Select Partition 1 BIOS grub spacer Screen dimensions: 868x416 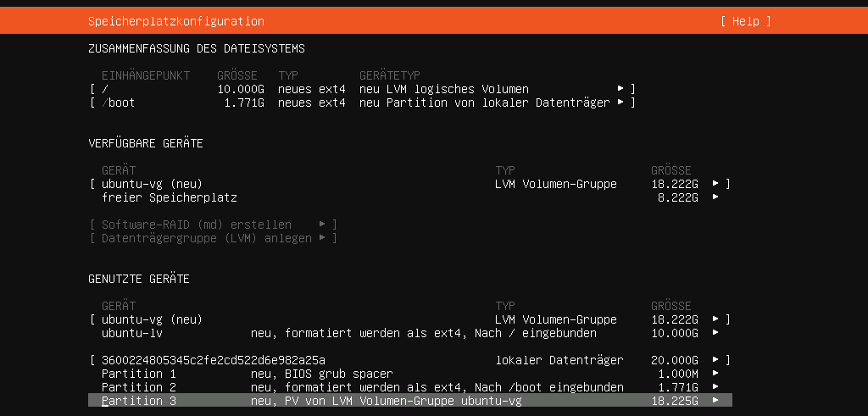[409, 374]
